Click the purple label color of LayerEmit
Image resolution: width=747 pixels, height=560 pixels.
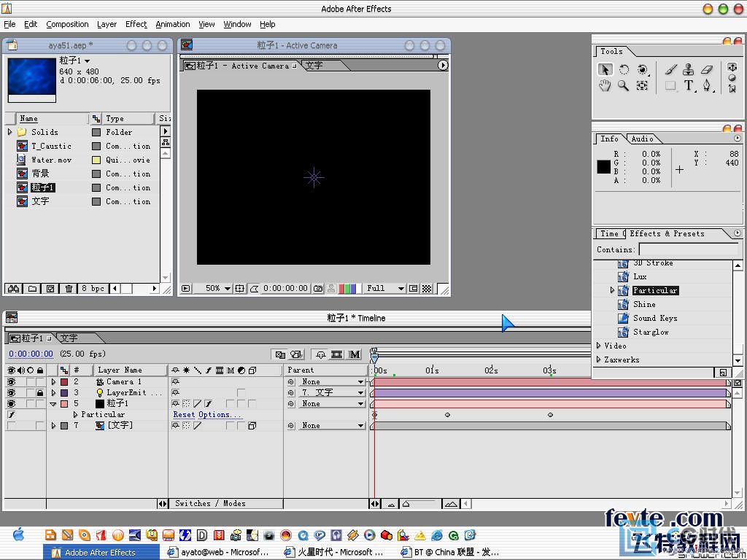(x=64, y=393)
